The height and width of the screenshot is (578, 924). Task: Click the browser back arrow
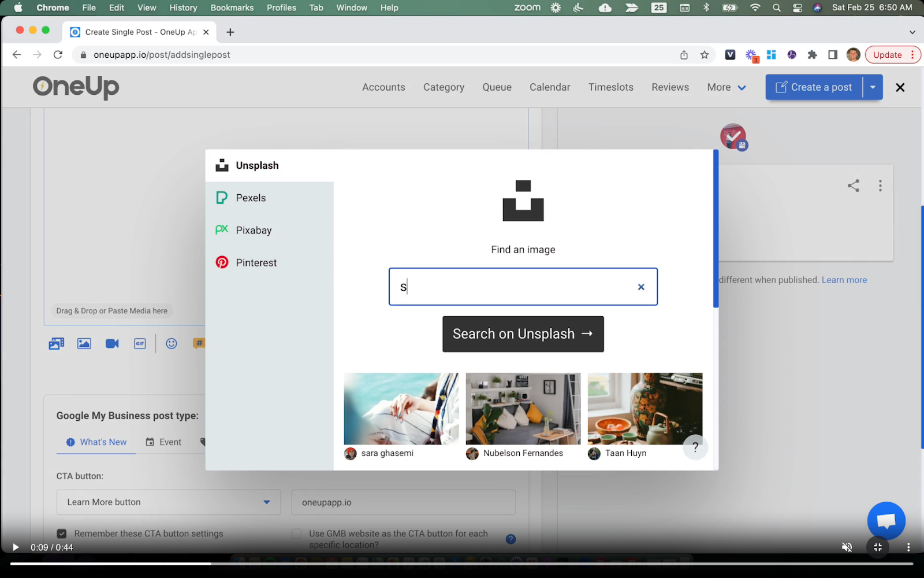pos(16,55)
